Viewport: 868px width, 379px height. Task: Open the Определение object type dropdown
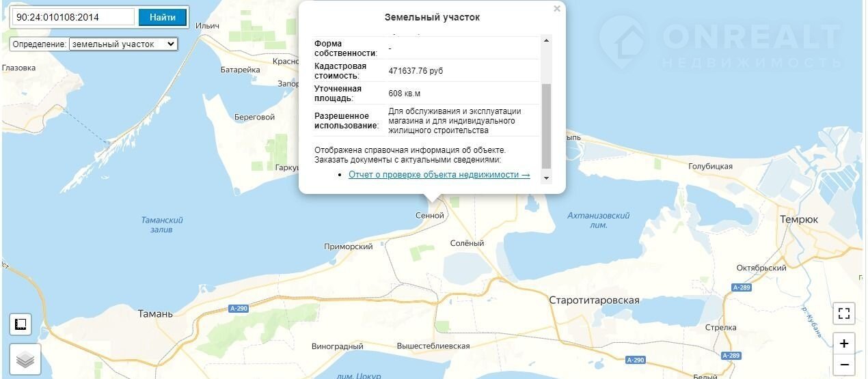pos(123,44)
